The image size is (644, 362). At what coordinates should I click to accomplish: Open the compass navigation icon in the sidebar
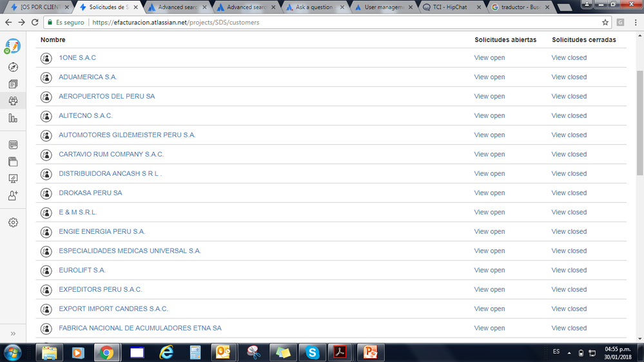coord(13,67)
